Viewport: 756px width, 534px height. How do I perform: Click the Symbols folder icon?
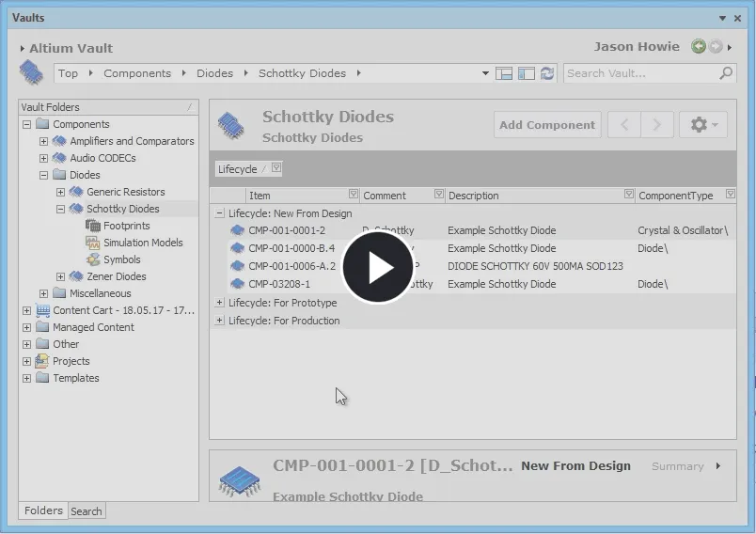click(92, 259)
